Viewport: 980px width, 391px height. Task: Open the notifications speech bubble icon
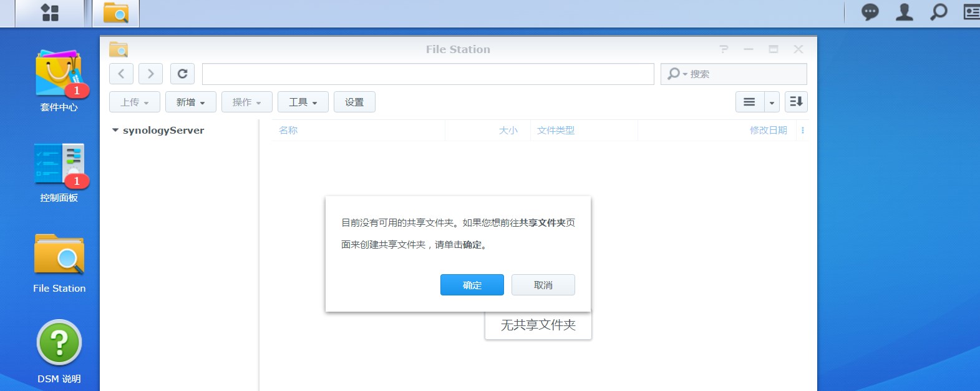[x=870, y=12]
